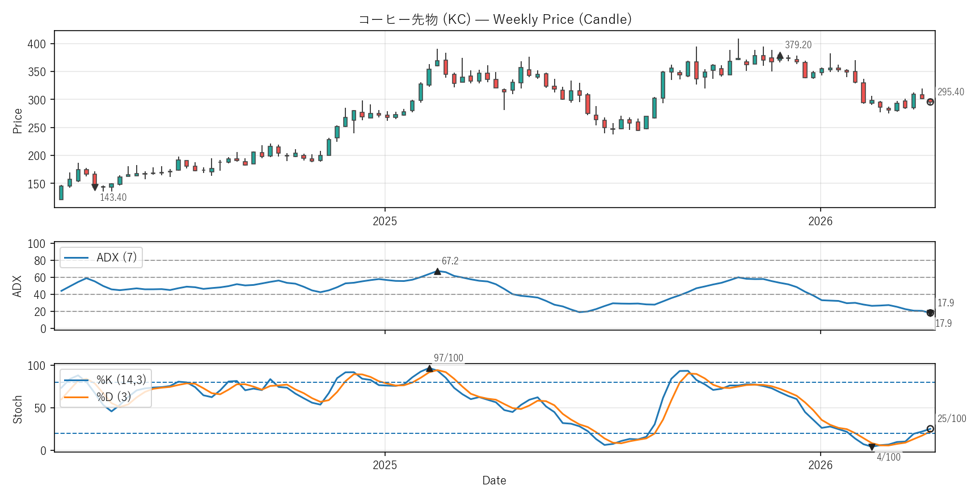Click the 379.20 high-price triangle marker

pyautogui.click(x=780, y=56)
